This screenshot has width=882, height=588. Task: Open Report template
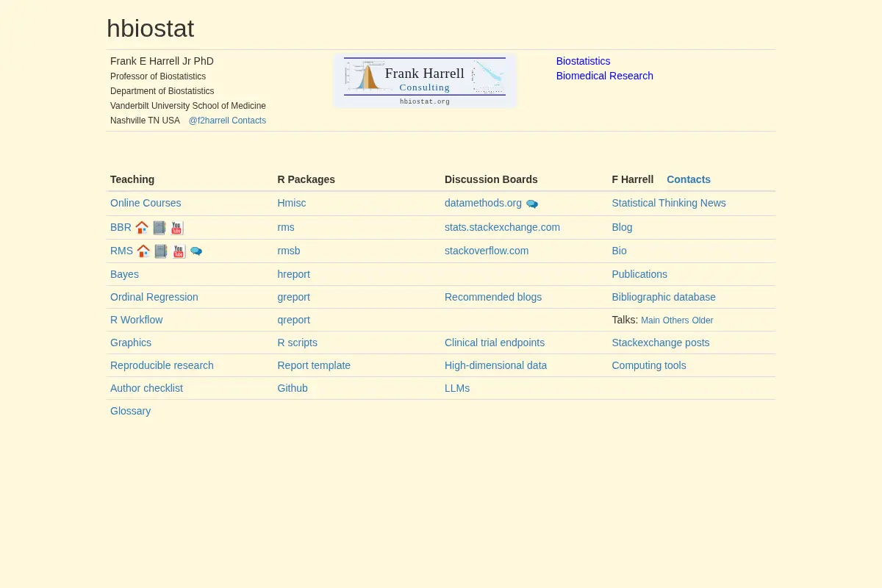pyautogui.click(x=314, y=365)
